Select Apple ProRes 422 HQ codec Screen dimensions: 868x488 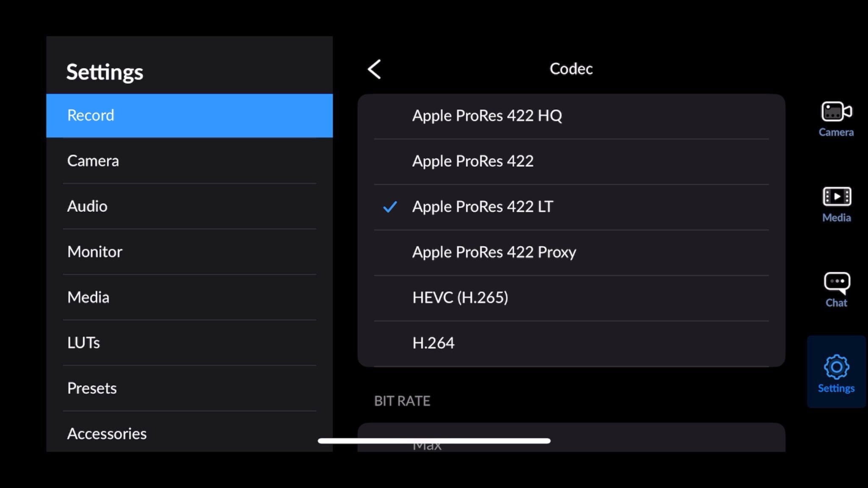tap(487, 115)
